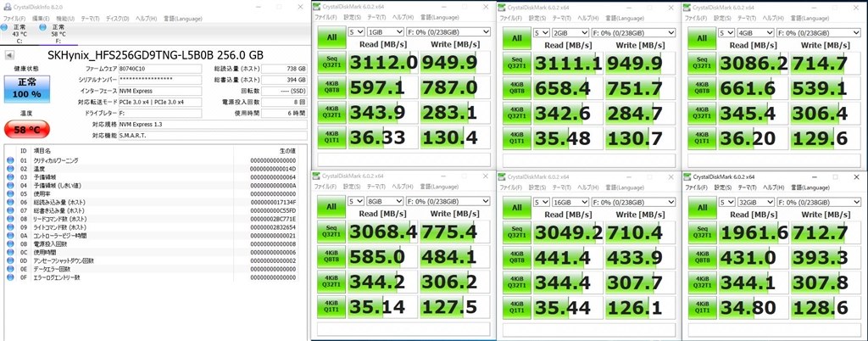Screen dimensions: 868x341
Task: Click status circle for クリティカルワーニング row
Action: (10, 160)
